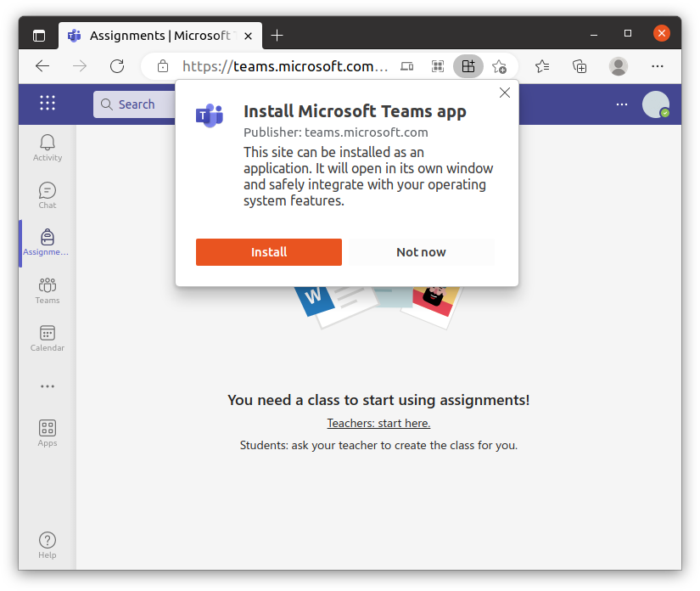Image resolution: width=700 pixels, height=591 pixels.
Task: Open a new browser tab
Action: pos(277,35)
